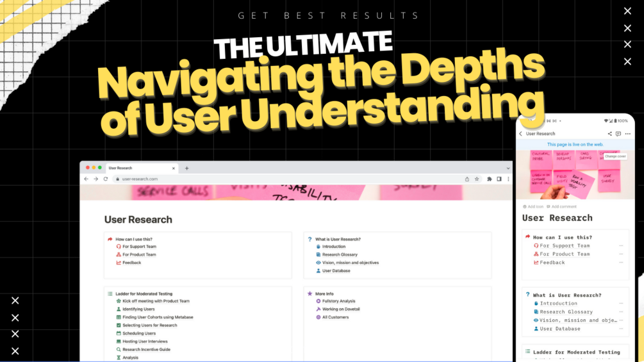Image resolution: width=644 pixels, height=362 pixels.
Task: Click the headset icon beside For Support Team
Action: [119, 247]
